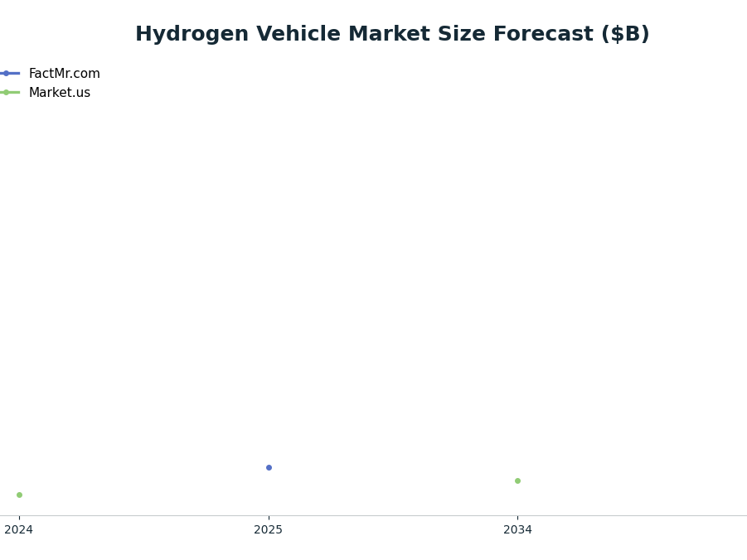Screen dimensions: 747x560
Task: Click the 2034 x-axis label
Action: [518, 529]
